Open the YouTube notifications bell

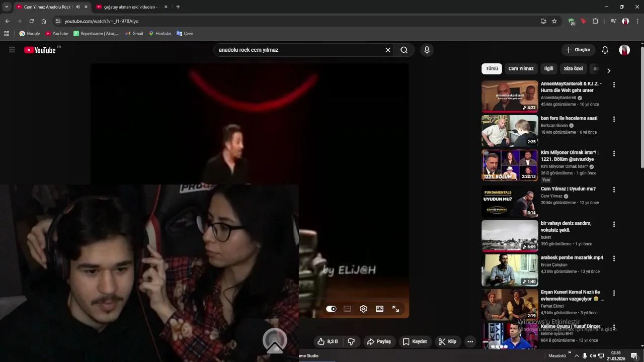[x=605, y=50]
